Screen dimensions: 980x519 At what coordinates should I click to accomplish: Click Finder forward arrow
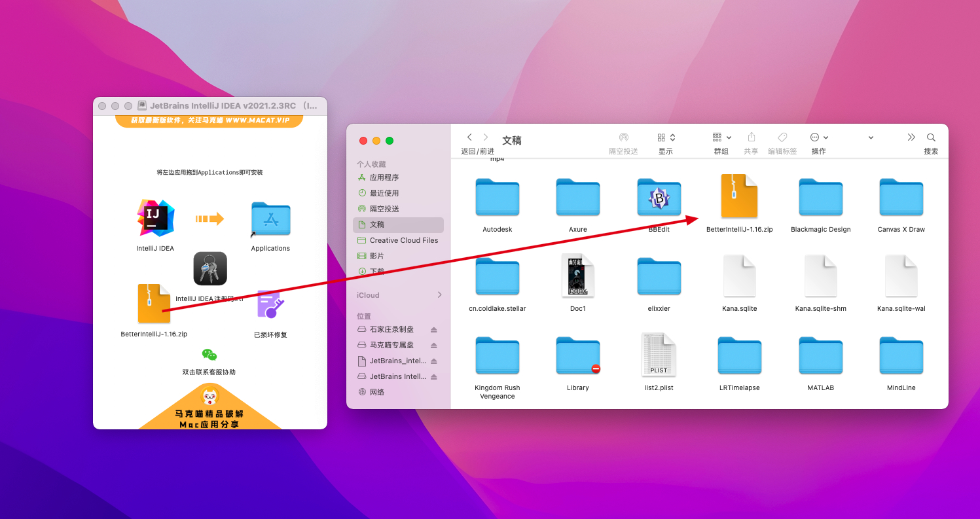click(x=486, y=137)
